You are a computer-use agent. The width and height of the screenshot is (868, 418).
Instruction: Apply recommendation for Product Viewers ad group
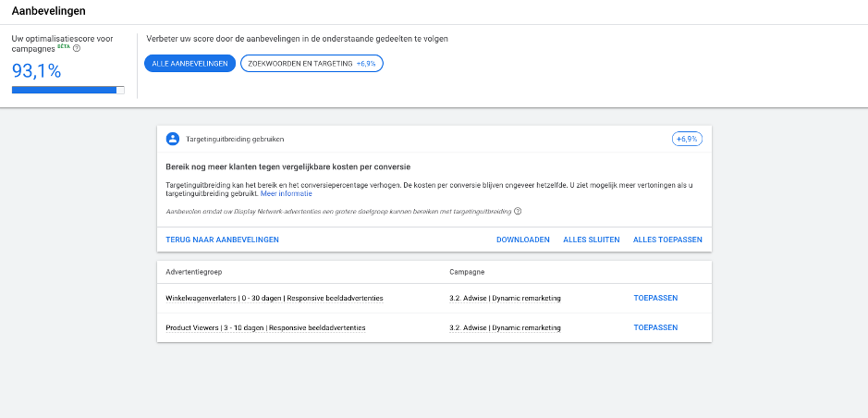(x=655, y=327)
